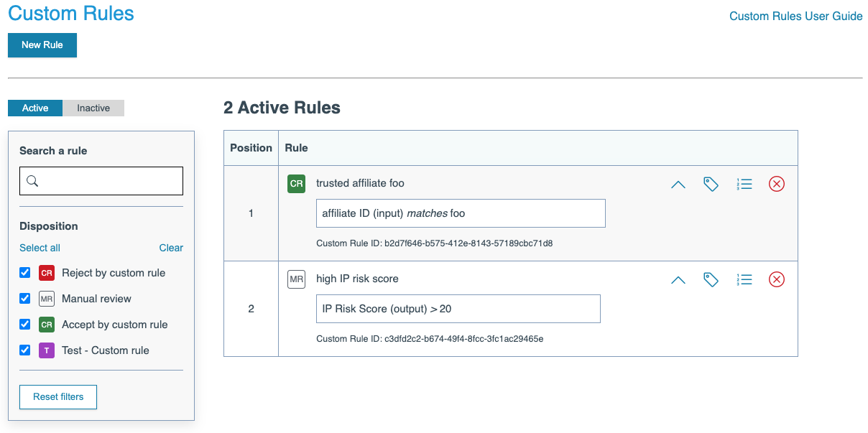Uncheck Reject by custom rule filter
This screenshot has height=433, width=868.
pyautogui.click(x=25, y=273)
